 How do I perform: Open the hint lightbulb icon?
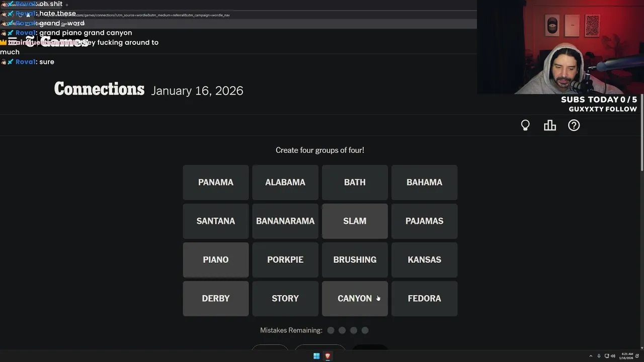click(x=525, y=125)
